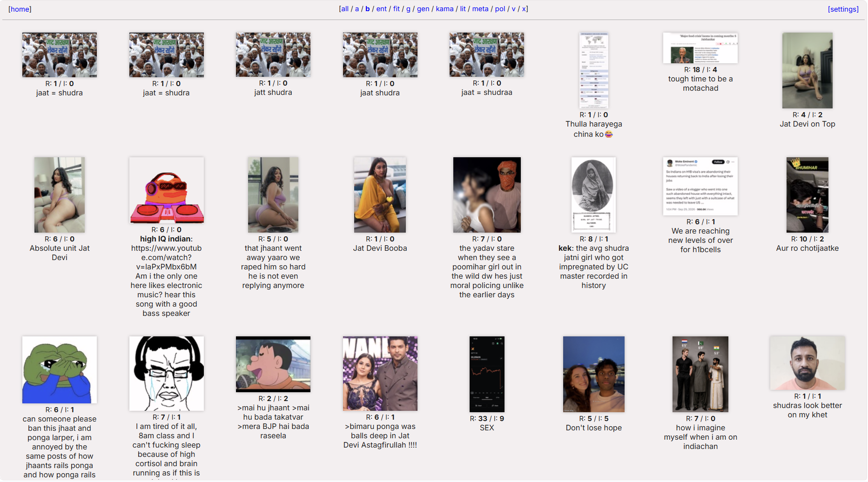Open the 'We are reaching new levels' tweet thumbnail
Viewport: 868px width, 482px height.
tap(700, 186)
